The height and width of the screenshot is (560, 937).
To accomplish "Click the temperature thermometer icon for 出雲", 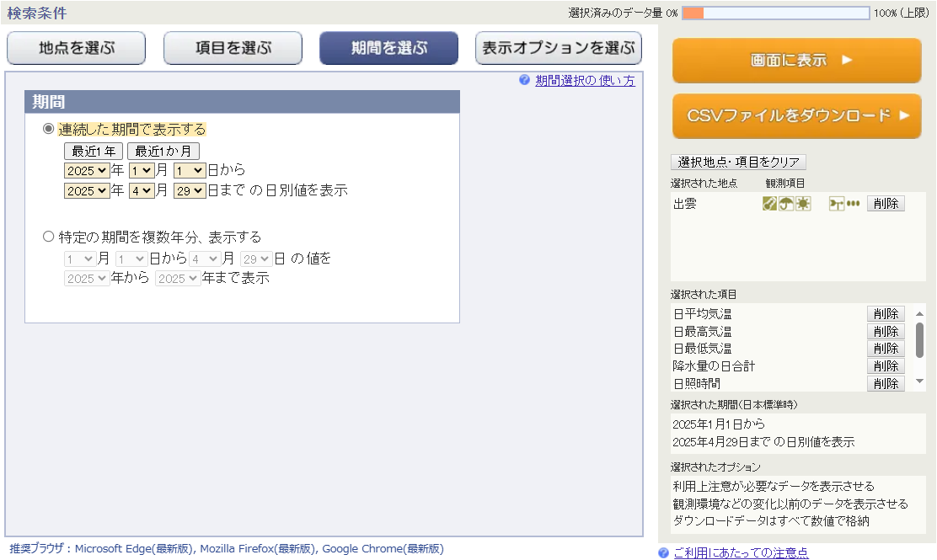I will [769, 204].
